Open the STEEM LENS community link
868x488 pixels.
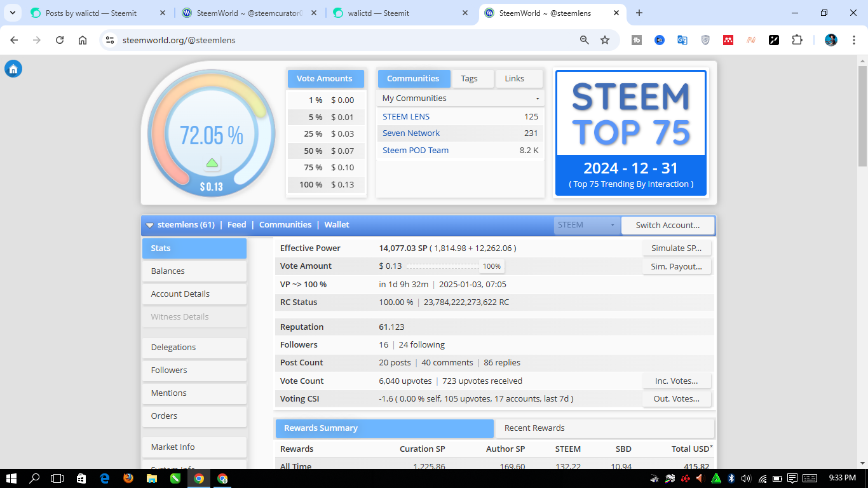coord(406,117)
